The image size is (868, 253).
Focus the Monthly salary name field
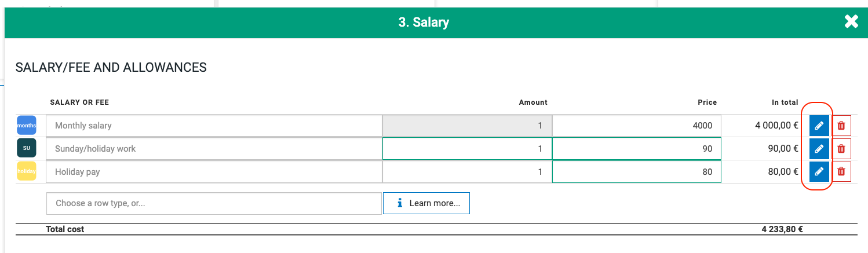pyautogui.click(x=214, y=126)
